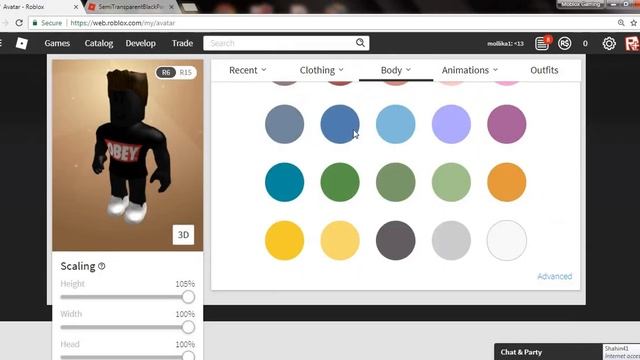The image size is (640, 360).
Task: Expand the Body dropdown
Action: pos(396,70)
